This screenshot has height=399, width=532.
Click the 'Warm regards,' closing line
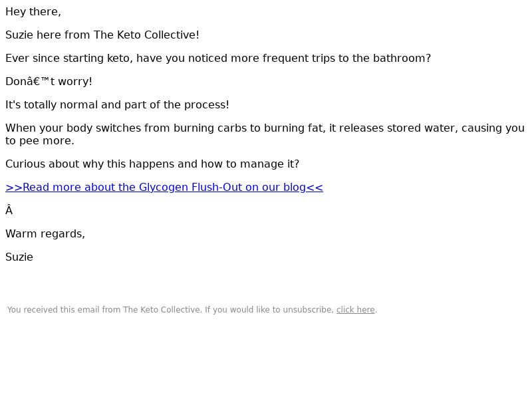coord(45,234)
